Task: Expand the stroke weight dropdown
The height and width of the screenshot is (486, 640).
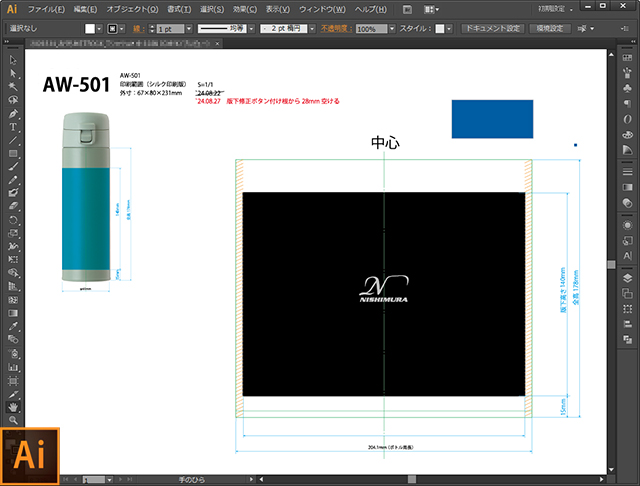Action: click(189, 29)
